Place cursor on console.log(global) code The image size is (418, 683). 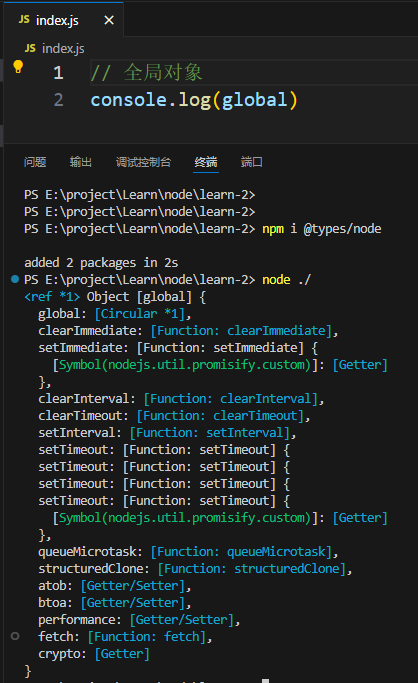pos(194,100)
